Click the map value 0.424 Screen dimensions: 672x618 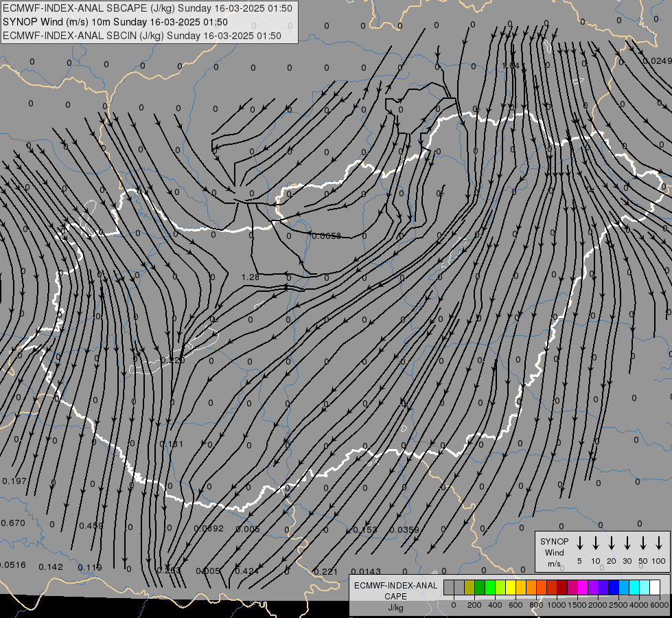[247, 571]
